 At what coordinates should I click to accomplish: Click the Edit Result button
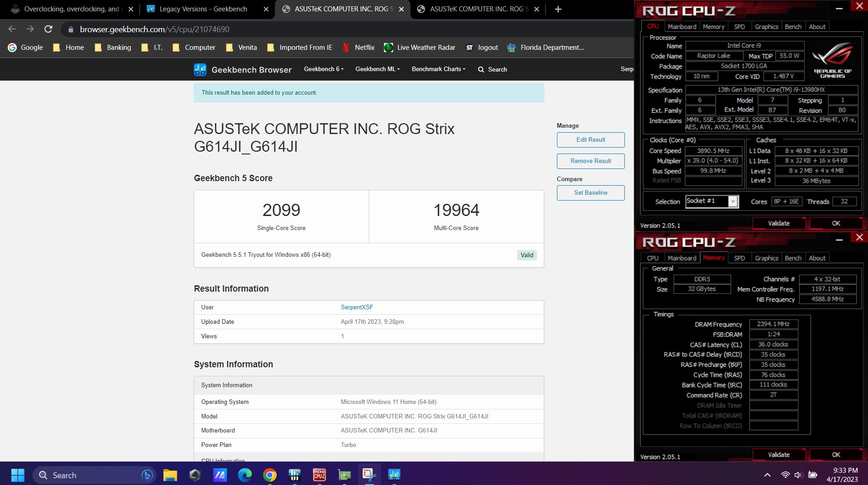coord(590,140)
